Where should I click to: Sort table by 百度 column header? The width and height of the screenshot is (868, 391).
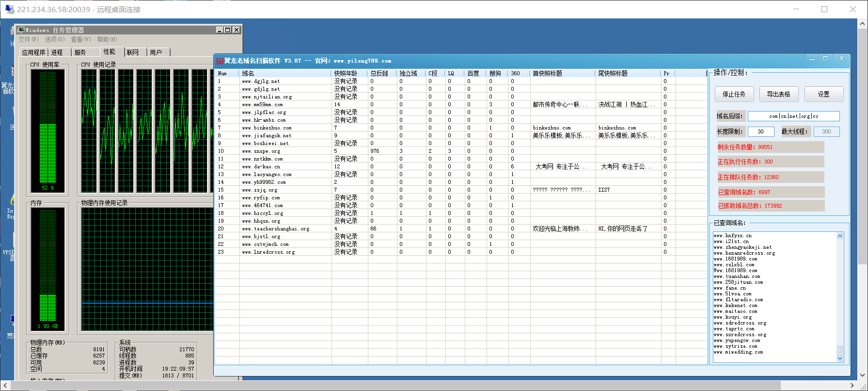pyautogui.click(x=476, y=73)
